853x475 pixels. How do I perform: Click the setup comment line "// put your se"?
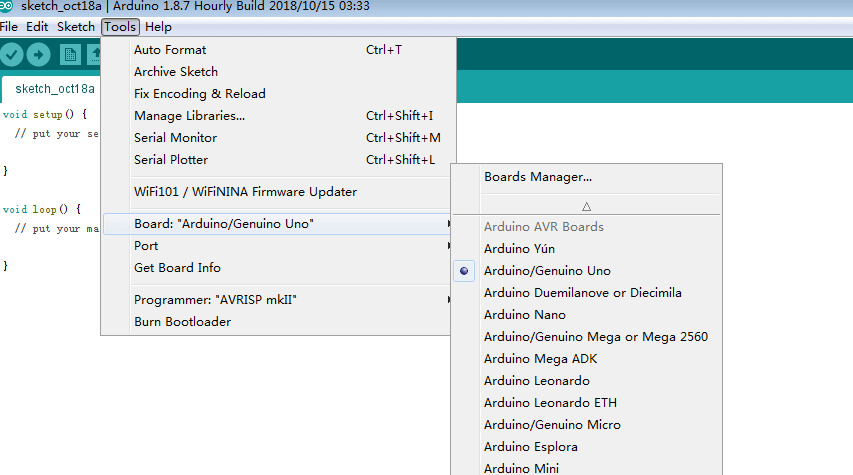point(57,134)
